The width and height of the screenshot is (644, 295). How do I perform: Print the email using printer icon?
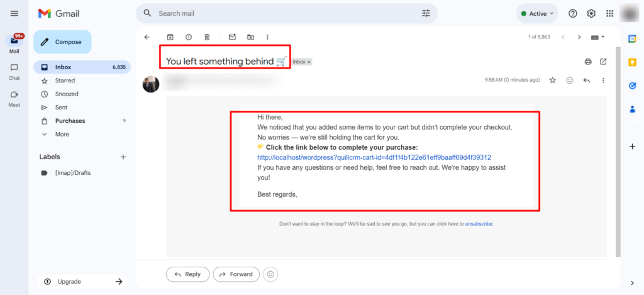[588, 62]
